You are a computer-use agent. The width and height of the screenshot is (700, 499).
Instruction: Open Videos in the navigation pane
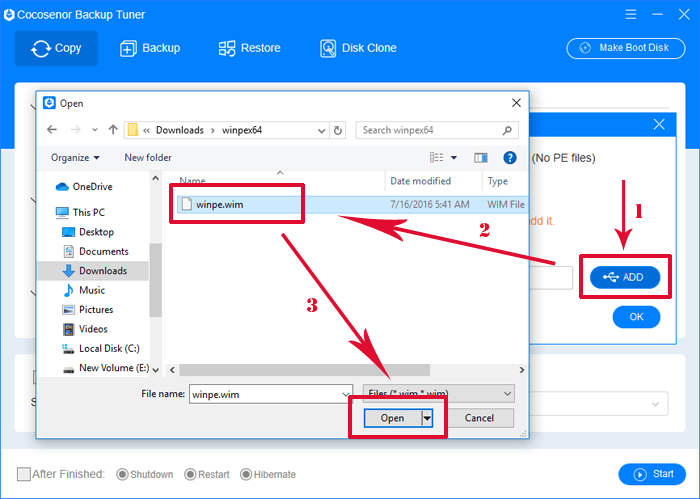[x=85, y=329]
